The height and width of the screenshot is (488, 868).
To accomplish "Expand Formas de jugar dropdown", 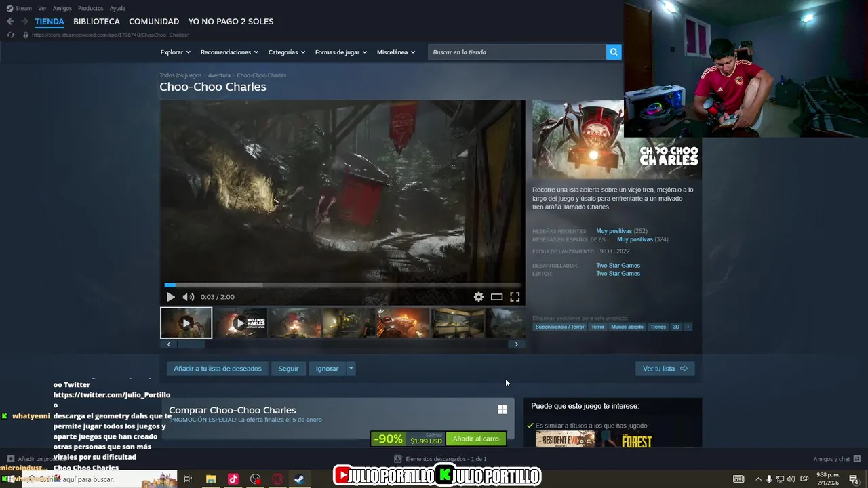I will (x=340, y=52).
